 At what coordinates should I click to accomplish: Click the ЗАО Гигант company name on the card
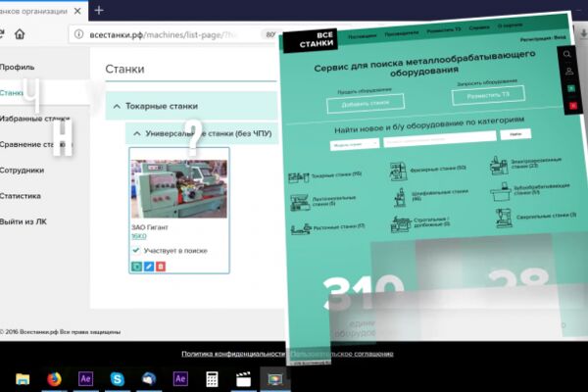tap(150, 227)
